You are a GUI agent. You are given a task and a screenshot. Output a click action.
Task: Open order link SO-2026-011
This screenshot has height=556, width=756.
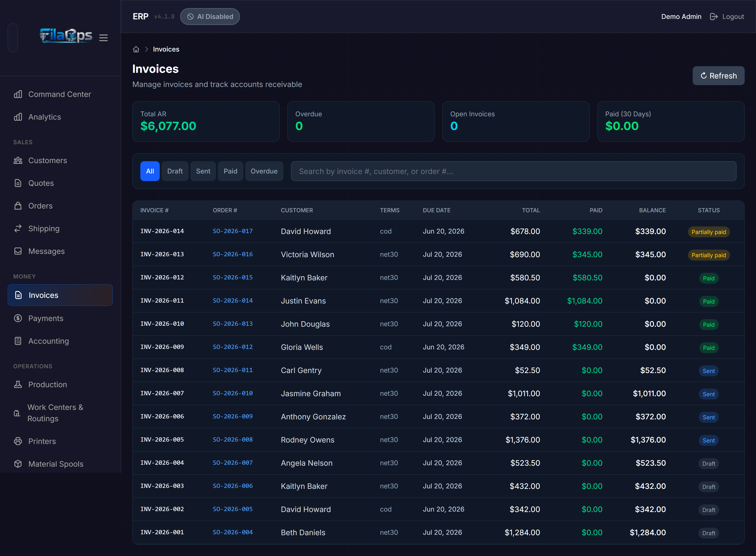[232, 370]
